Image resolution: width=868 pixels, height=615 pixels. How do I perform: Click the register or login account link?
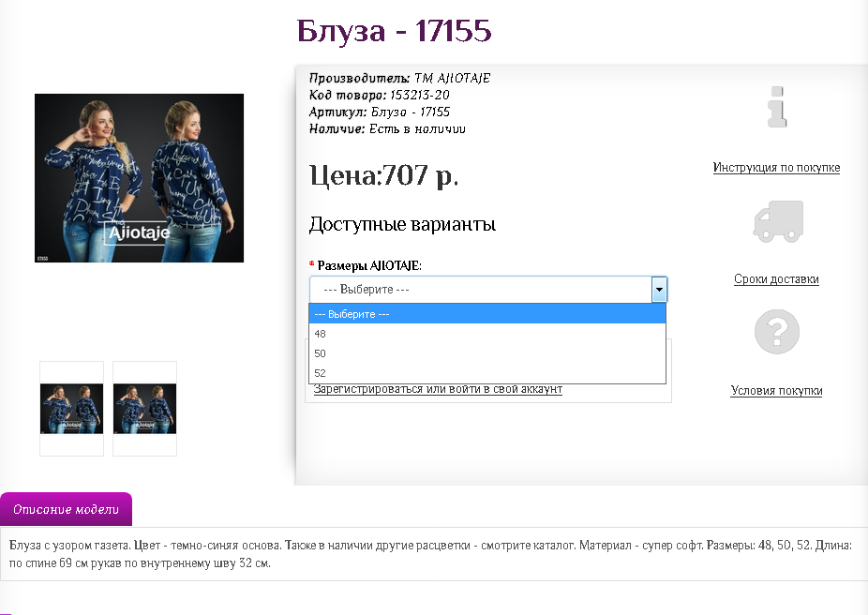click(438, 389)
